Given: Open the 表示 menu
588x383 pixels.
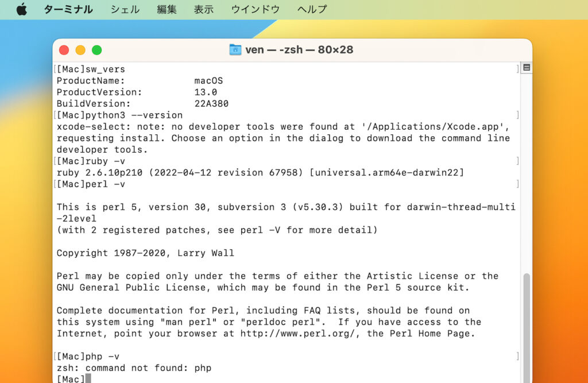Looking at the screenshot, I should click(x=203, y=9).
